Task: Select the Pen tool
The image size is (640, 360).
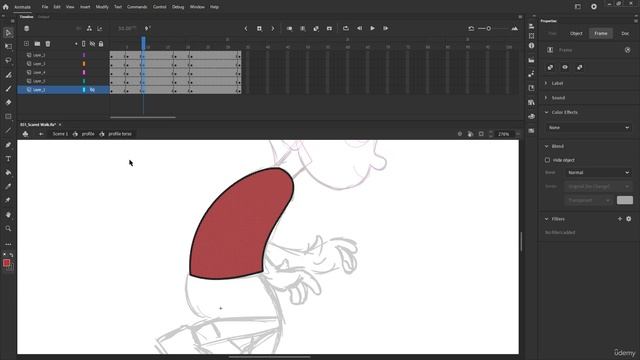Action: click(x=8, y=145)
